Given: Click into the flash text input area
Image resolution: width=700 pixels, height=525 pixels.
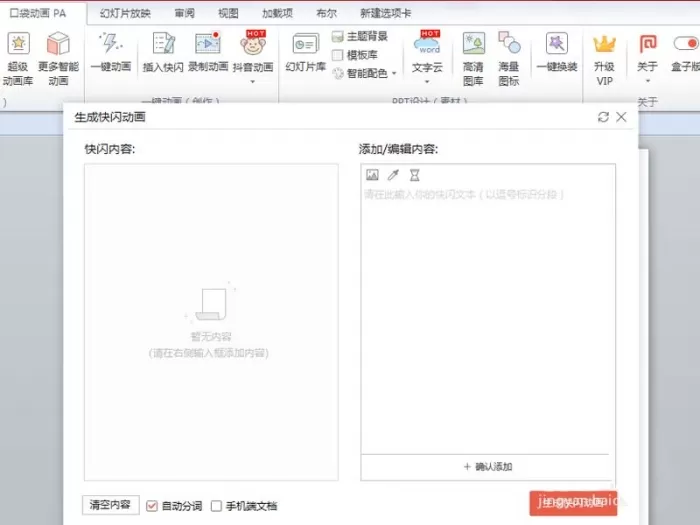Looking at the screenshot, I should pyautogui.click(x=488, y=319).
